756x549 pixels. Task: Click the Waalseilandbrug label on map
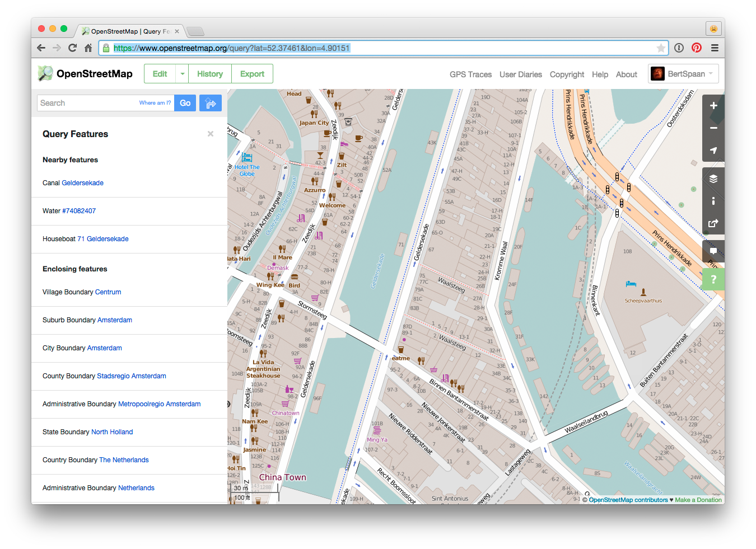[586, 422]
